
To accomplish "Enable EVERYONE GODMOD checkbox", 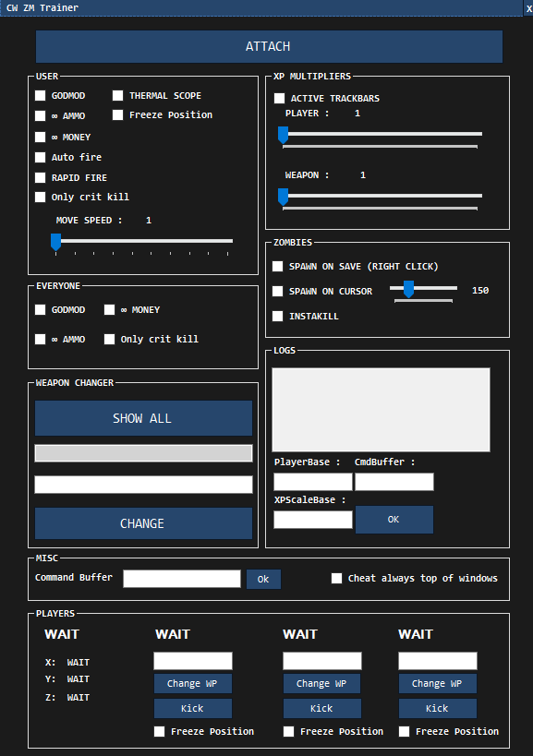I will (41, 309).
